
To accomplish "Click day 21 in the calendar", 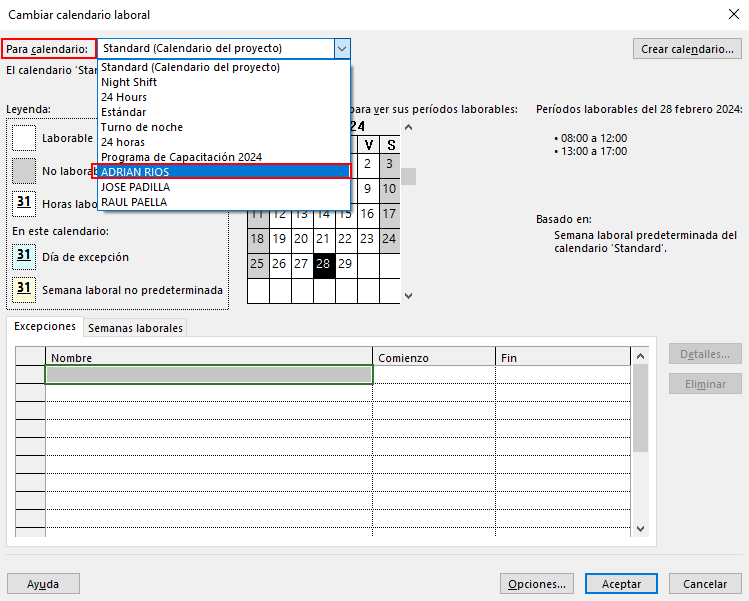I will (323, 239).
